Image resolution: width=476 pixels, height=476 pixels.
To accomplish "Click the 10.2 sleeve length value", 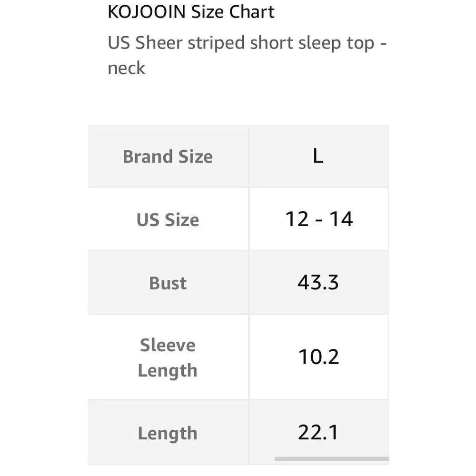I will click(x=318, y=357).
